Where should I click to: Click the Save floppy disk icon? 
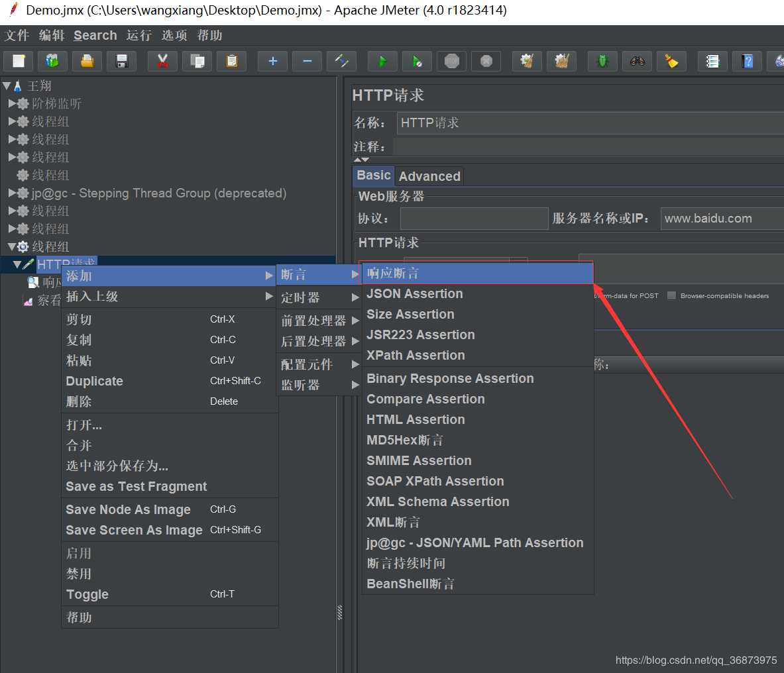121,62
